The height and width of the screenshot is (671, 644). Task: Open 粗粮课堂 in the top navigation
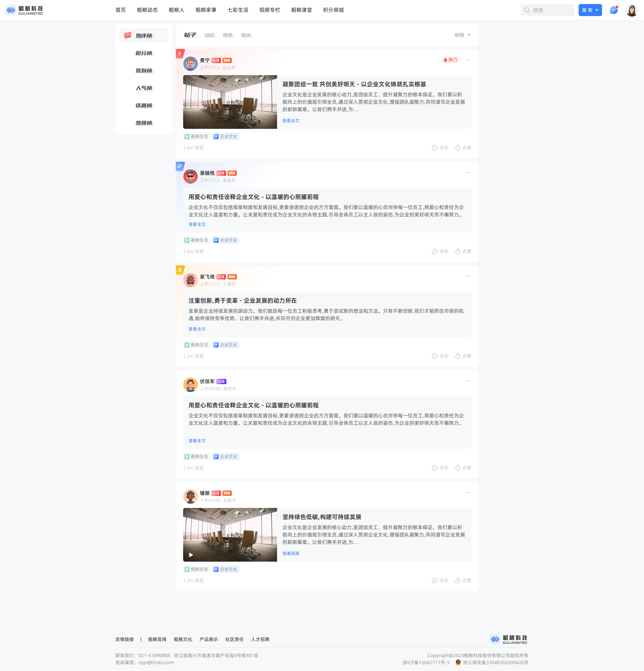[x=301, y=10]
